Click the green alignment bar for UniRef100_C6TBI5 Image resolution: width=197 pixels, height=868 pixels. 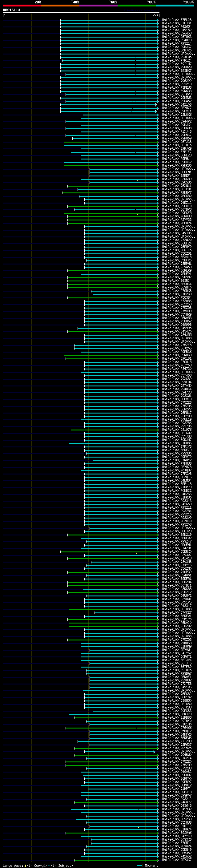coord(111,145)
